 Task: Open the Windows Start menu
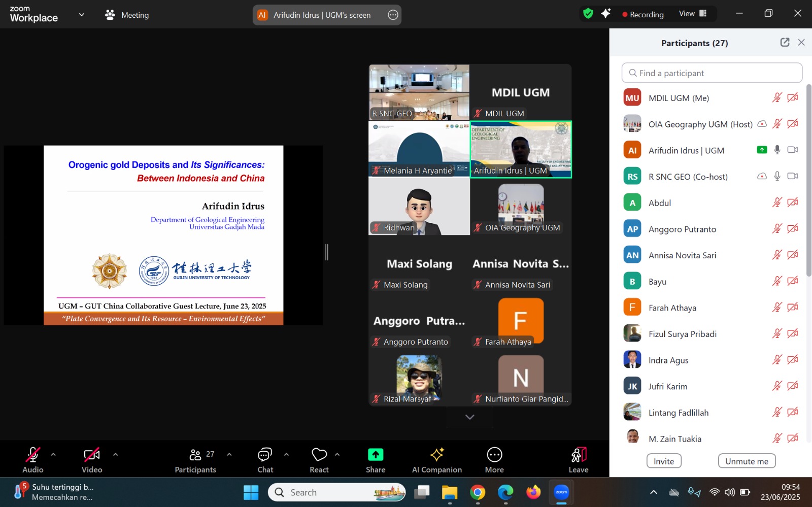pos(251,492)
